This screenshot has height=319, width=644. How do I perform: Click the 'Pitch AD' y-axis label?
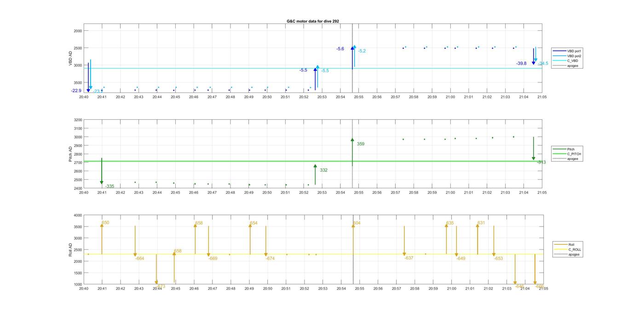70,154
